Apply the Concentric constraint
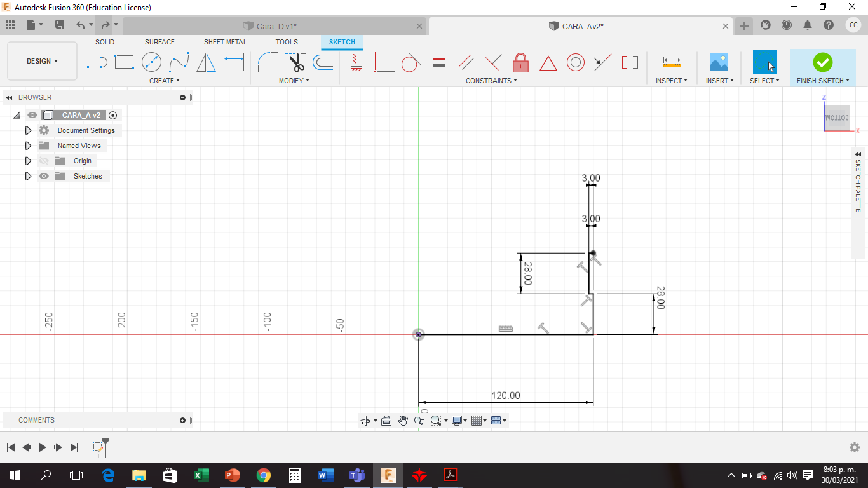Image resolution: width=868 pixels, height=488 pixels. click(576, 62)
